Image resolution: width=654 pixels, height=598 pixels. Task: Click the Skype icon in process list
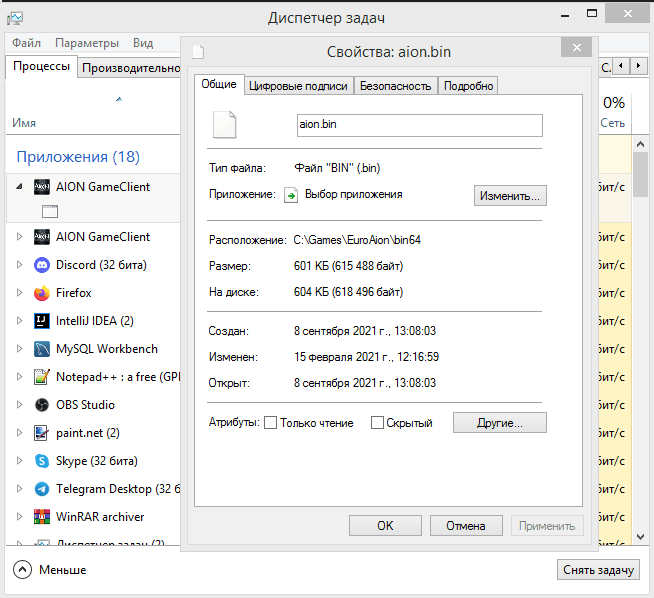coord(42,461)
